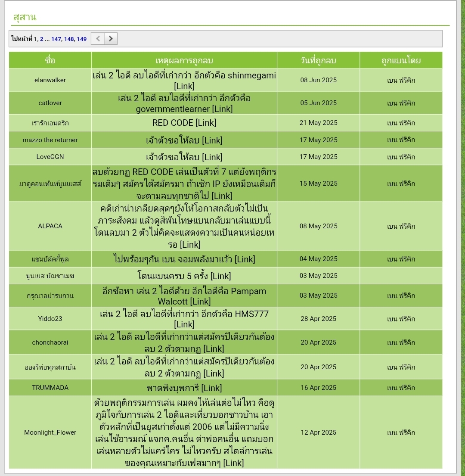Select the name Moonlight_Flower
The height and width of the screenshot is (476, 465).
50,432
